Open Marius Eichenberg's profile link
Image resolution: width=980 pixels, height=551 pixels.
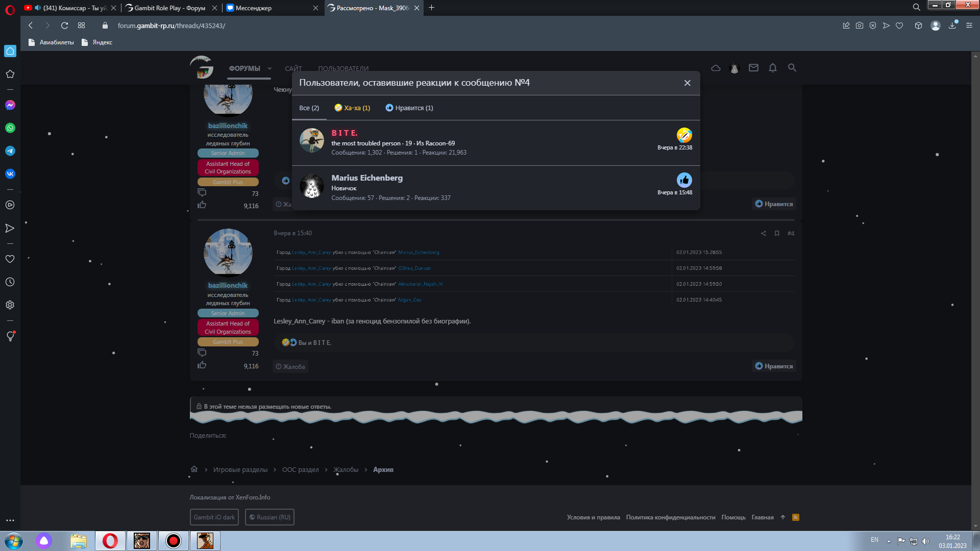[x=367, y=178]
